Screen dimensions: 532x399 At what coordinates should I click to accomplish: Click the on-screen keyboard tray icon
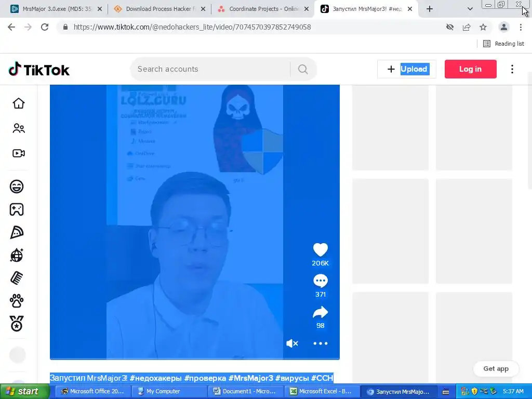[446, 392]
